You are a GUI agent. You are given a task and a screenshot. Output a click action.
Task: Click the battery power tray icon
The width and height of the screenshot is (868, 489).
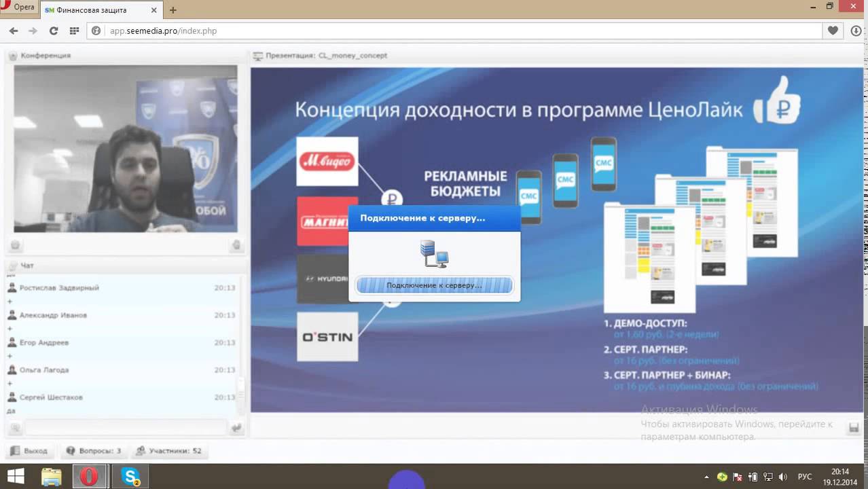753,477
